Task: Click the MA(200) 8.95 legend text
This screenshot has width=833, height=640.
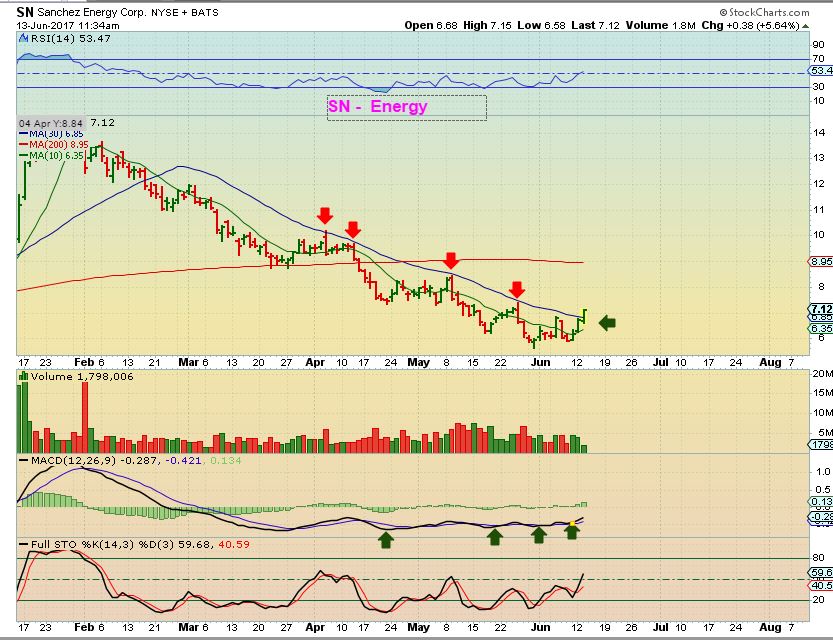Action: click(59, 144)
